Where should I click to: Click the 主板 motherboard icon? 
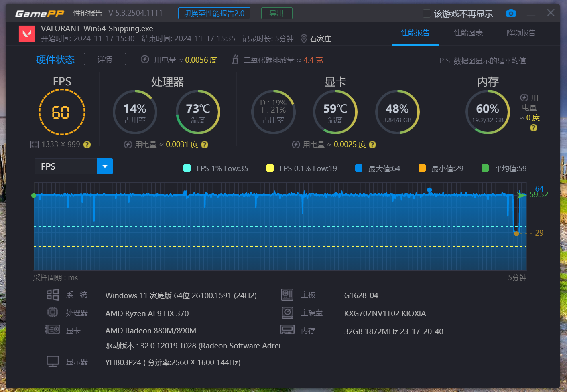click(287, 295)
